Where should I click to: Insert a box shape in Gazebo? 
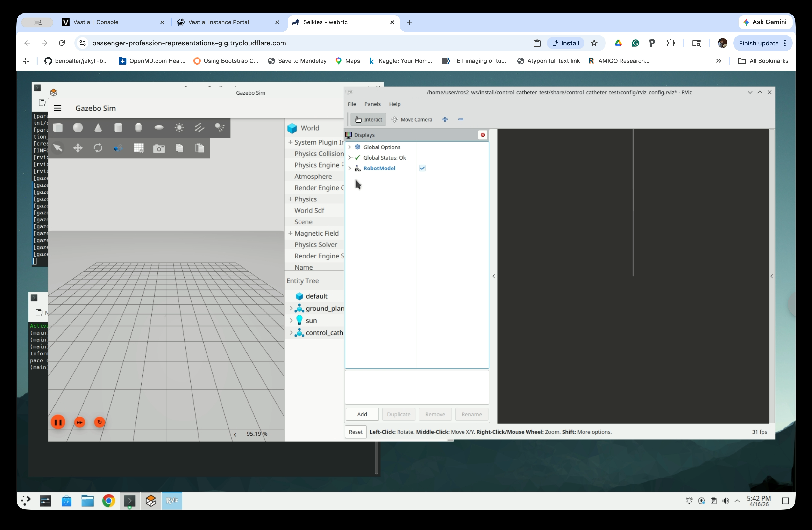point(58,127)
